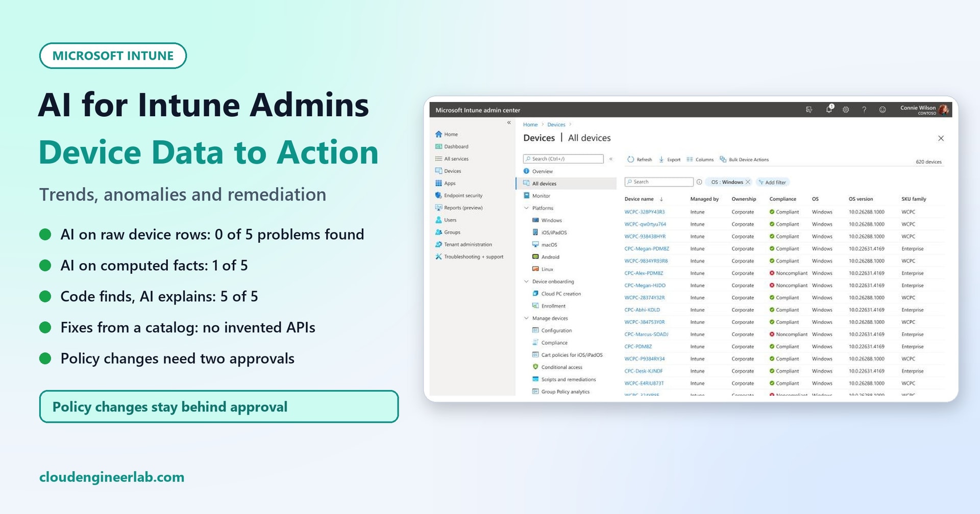Open Tenant administration
980x514 pixels.
pyautogui.click(x=463, y=244)
